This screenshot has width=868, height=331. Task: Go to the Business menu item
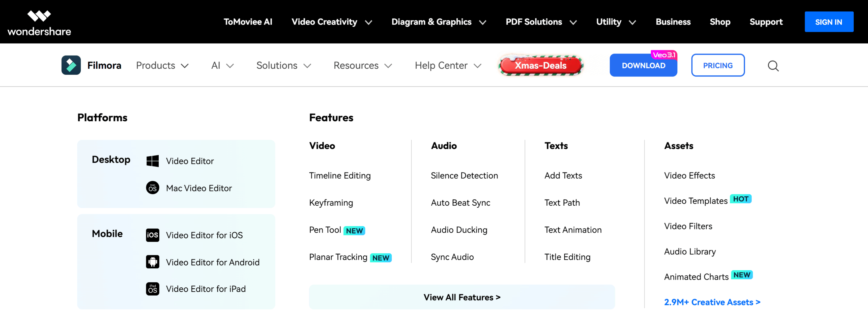click(673, 22)
